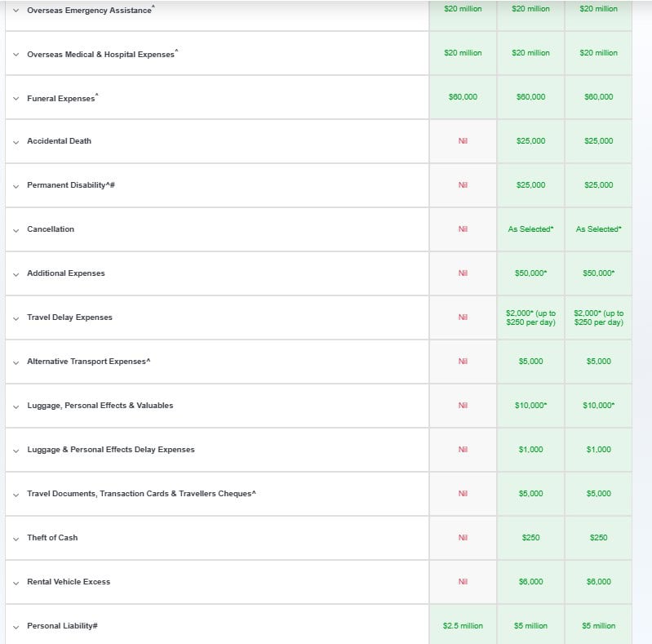Screen dimensions: 652x644
Task: Click the first 'As Selected*' Cancellation cell
Action: 530,229
